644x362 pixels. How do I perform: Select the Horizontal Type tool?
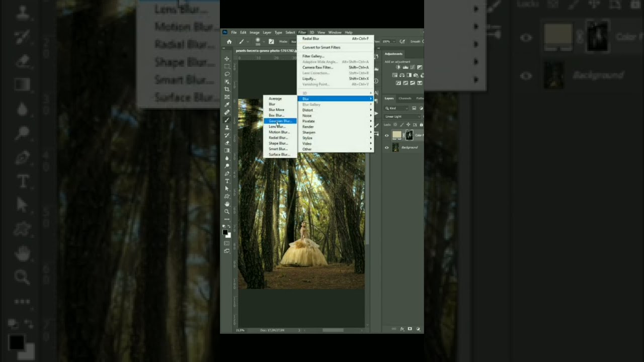coord(227,181)
